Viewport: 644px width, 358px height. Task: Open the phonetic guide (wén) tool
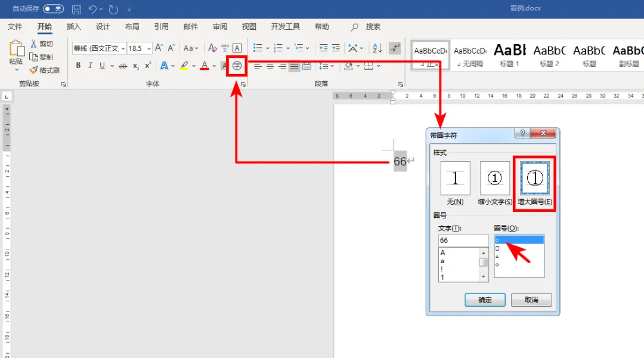(225, 48)
